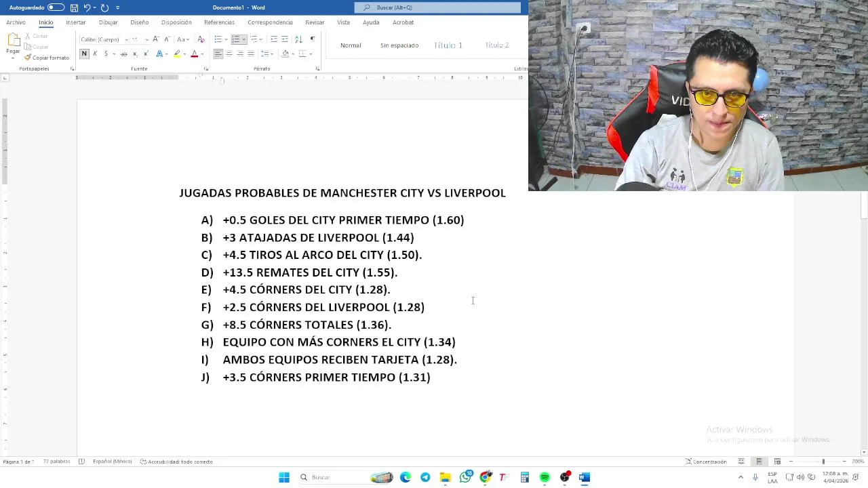Open Fuente dialog launcher

point(206,68)
